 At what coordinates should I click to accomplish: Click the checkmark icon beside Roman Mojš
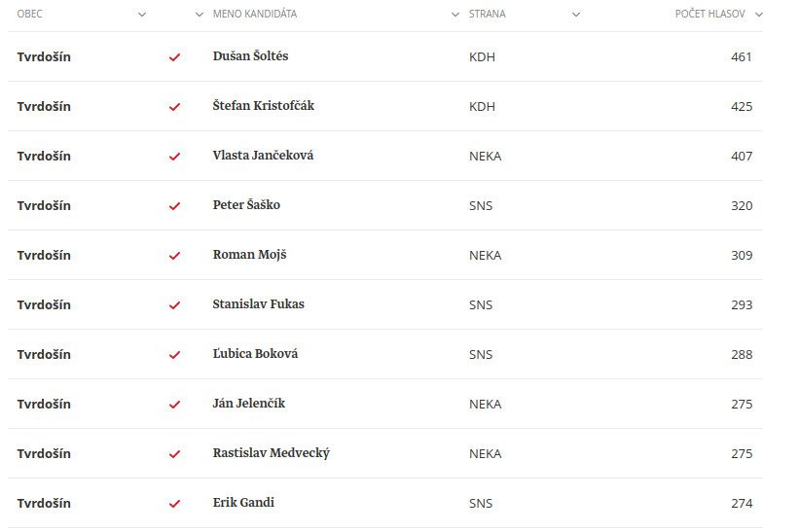point(175,256)
